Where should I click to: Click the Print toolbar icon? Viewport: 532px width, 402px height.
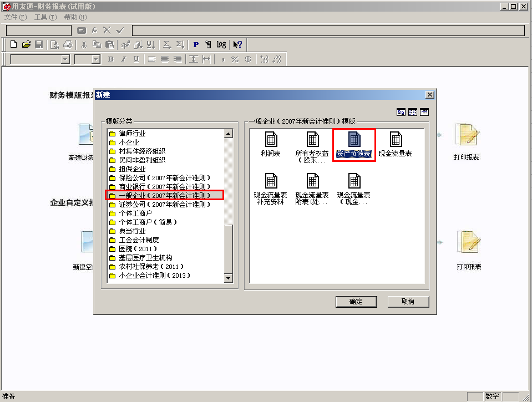point(68,44)
